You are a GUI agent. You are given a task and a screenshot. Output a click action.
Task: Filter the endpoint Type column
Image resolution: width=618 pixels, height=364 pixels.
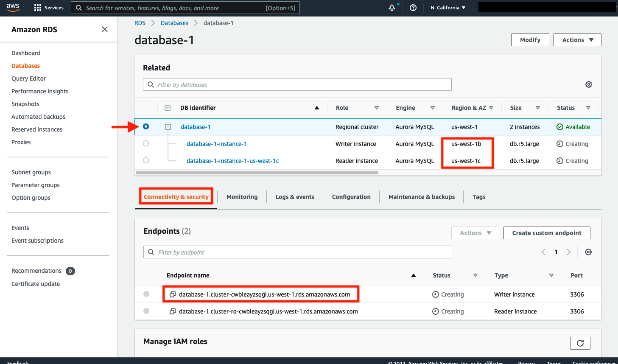click(x=551, y=275)
